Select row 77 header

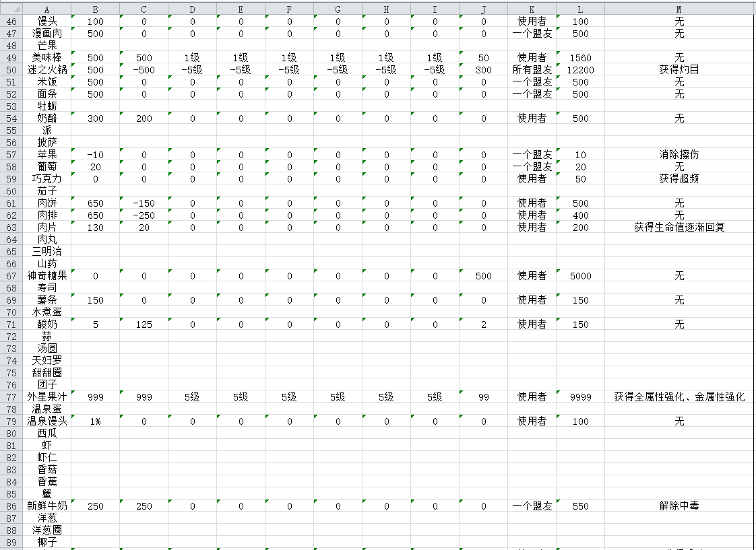(11, 397)
